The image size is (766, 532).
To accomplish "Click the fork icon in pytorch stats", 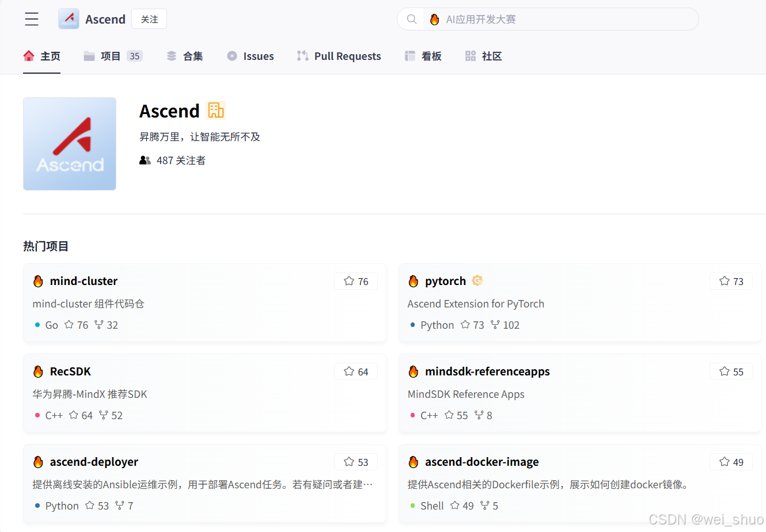I will point(495,325).
